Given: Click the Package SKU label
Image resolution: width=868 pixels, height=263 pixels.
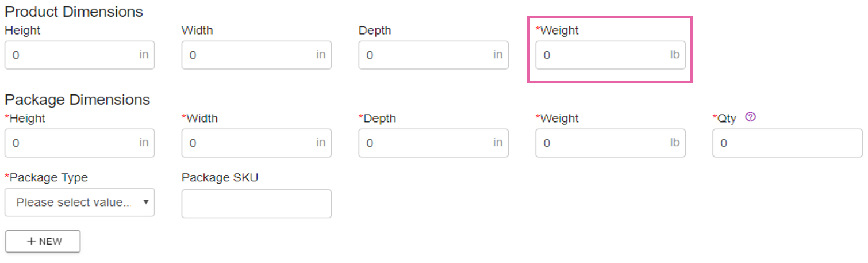Looking at the screenshot, I should pos(220,177).
